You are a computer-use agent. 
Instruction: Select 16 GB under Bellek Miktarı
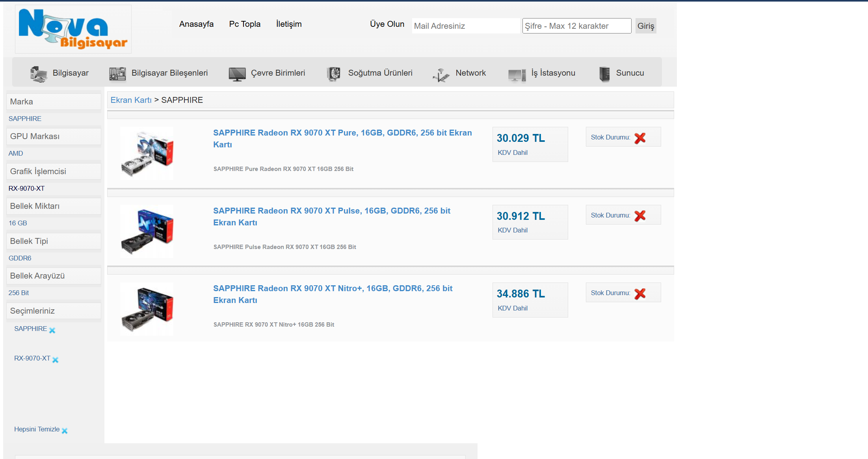pos(18,223)
